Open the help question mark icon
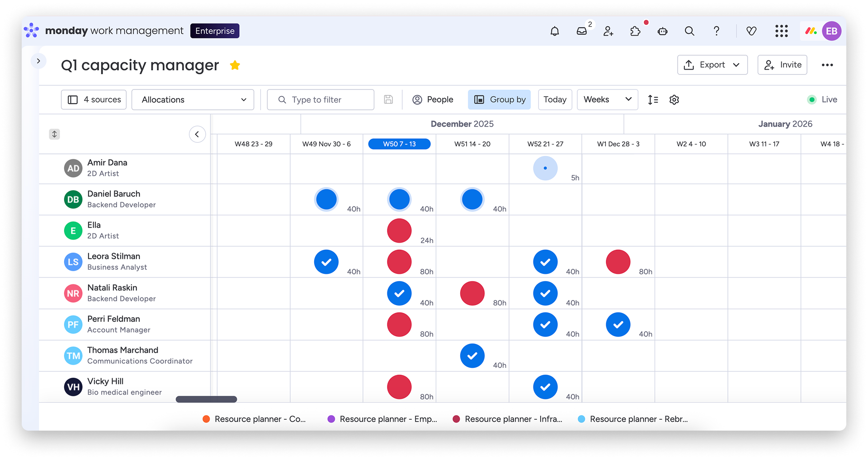868x460 pixels. coord(717,31)
